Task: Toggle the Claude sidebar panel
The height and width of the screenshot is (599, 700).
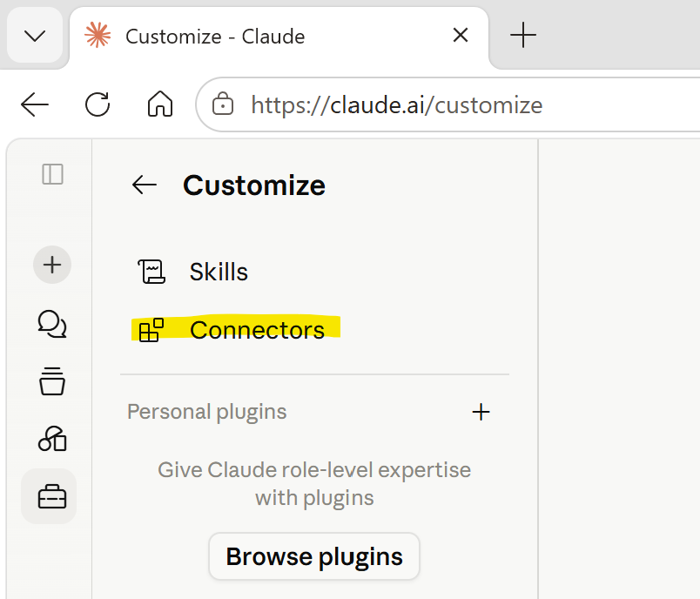Action: pos(53,174)
